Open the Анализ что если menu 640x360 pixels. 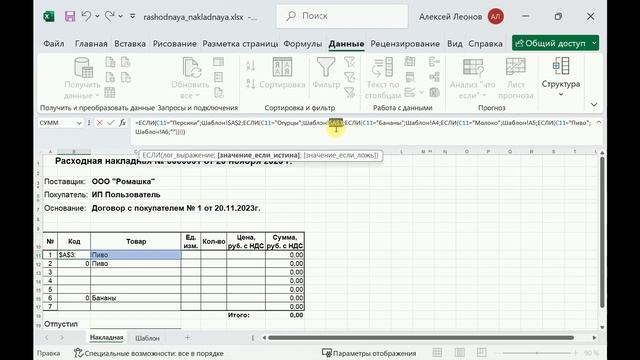click(x=472, y=78)
